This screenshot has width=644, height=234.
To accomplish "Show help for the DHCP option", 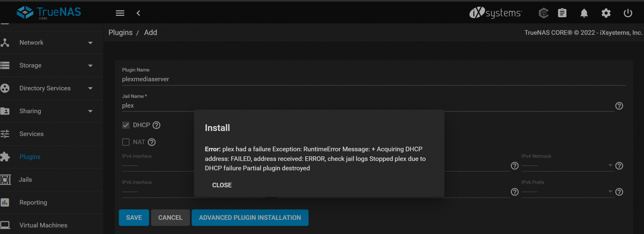I will (x=156, y=125).
